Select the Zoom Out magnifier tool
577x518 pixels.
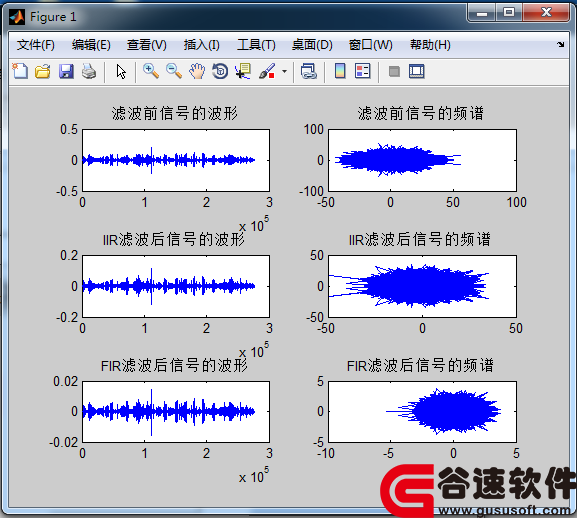[174, 71]
